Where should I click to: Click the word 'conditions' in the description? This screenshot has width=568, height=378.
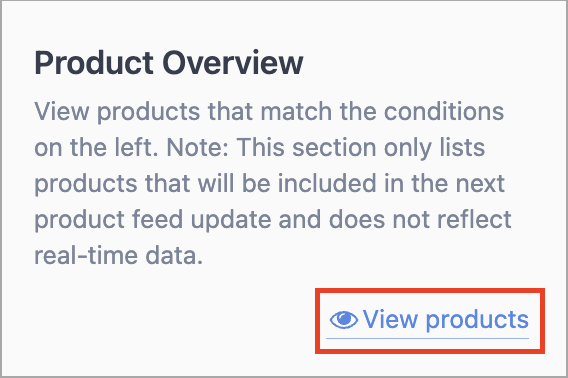[444, 111]
